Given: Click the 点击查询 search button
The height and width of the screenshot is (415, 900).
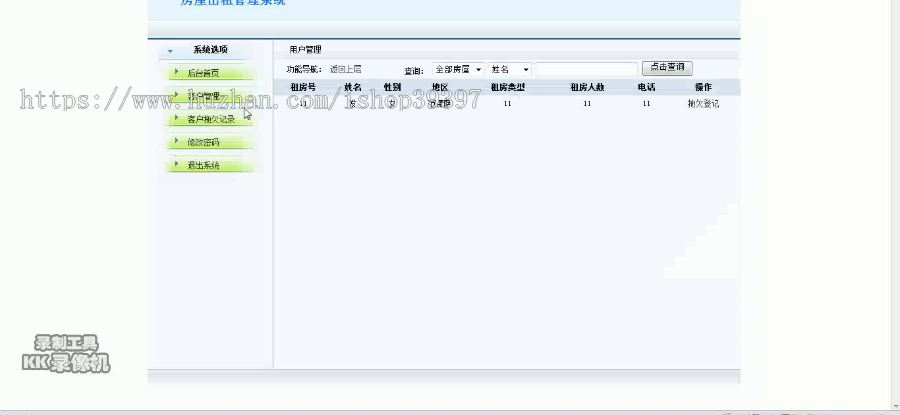Looking at the screenshot, I should pyautogui.click(x=667, y=68).
